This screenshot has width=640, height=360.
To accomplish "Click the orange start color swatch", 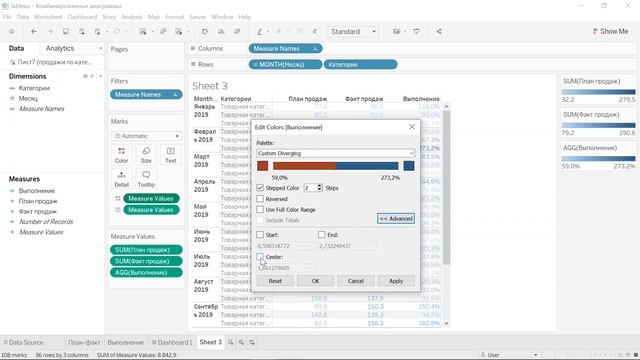I will (x=262, y=166).
